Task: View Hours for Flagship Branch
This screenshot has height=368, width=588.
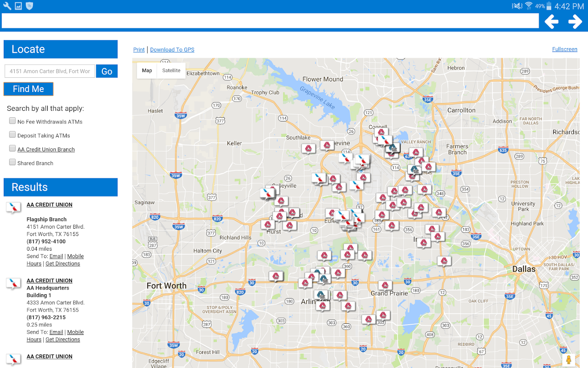Action: (x=34, y=264)
